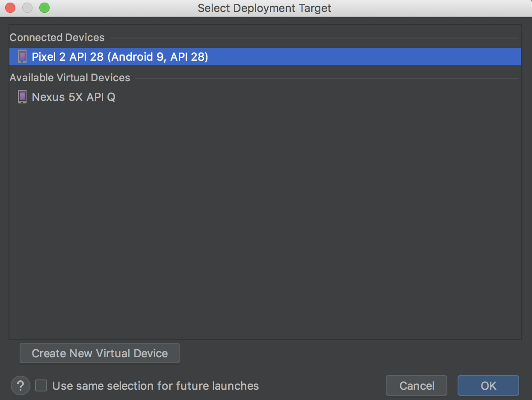
Task: Click the Create New Virtual Device button
Action: (x=100, y=353)
